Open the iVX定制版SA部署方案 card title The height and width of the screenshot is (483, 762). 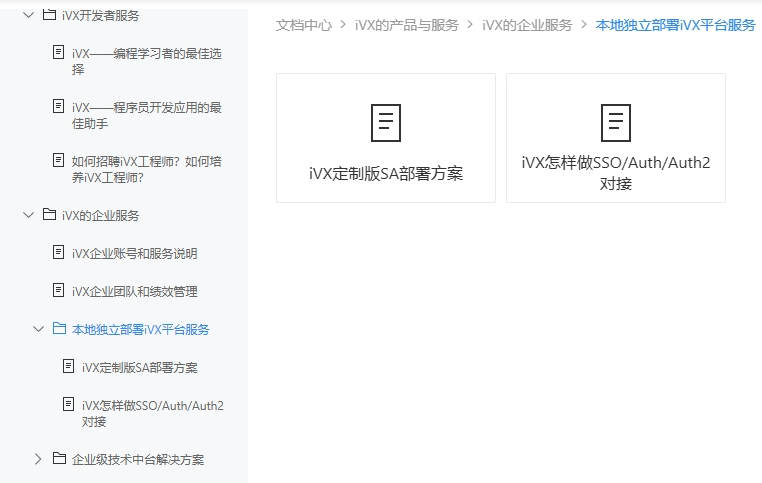tap(386, 173)
